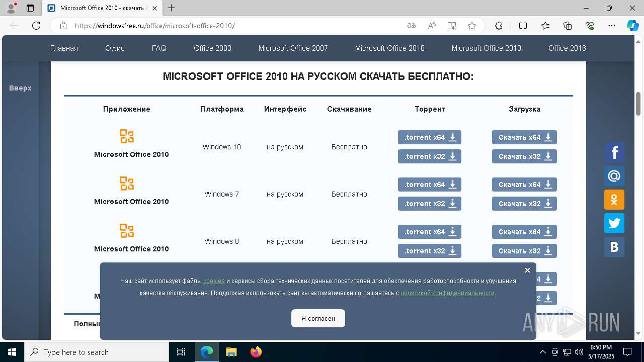Enter Immersive Reader icon
Screen dimensions: 644x362
point(452,26)
